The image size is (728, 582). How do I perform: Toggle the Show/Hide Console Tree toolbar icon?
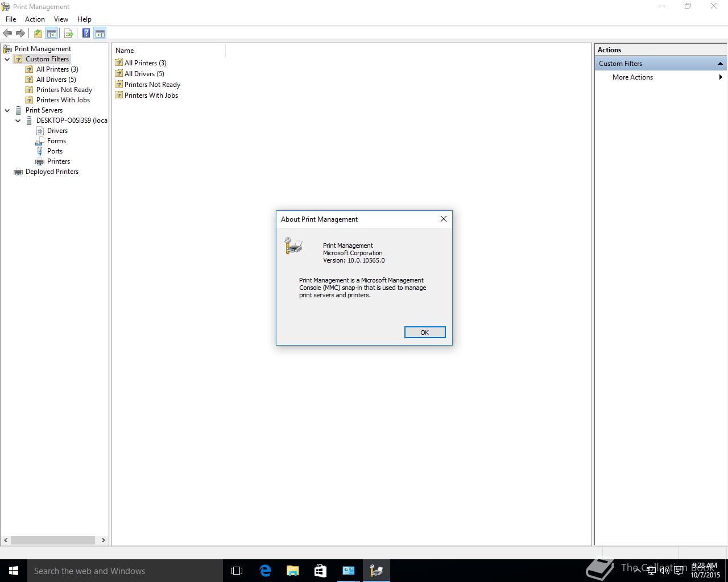tap(51, 33)
